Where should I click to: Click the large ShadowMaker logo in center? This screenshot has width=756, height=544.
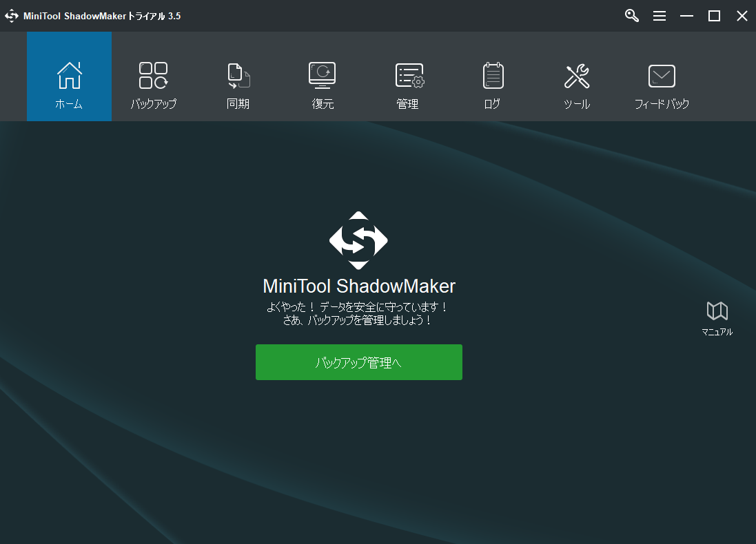[358, 241]
